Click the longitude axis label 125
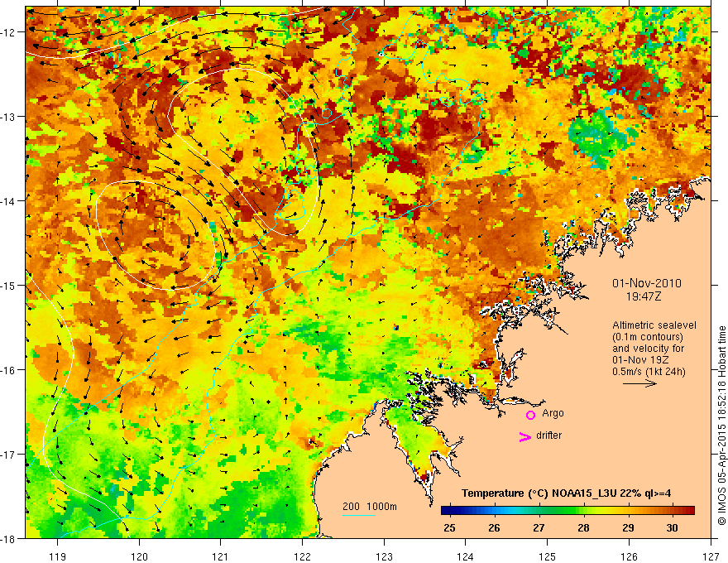The width and height of the screenshot is (728, 563). click(548, 556)
